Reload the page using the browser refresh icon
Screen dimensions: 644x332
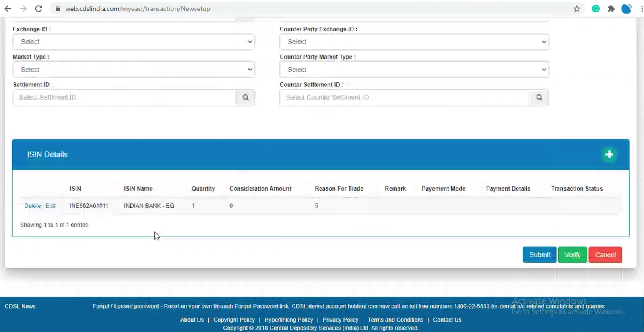pos(39,9)
